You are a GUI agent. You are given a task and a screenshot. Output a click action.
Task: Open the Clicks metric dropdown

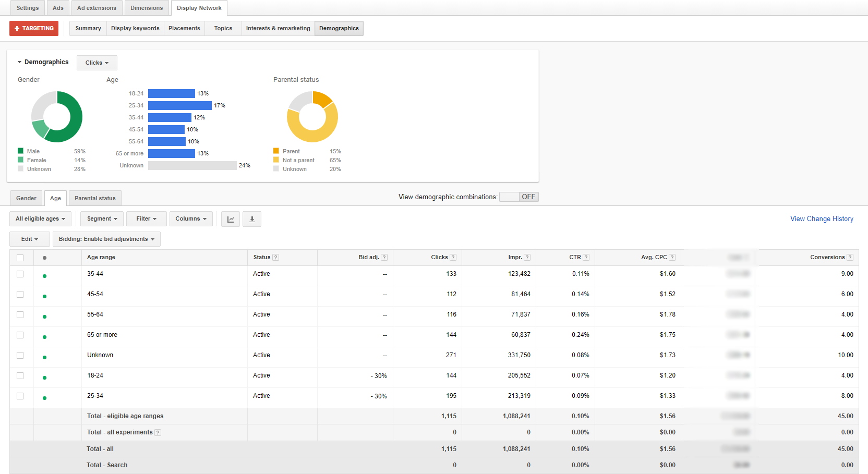point(97,63)
